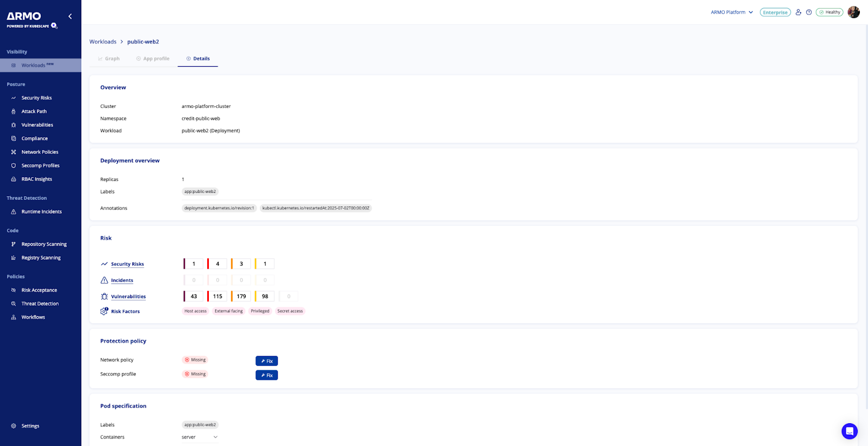868x446 pixels.
Task: Click the ARMO logo
Action: pyautogui.click(x=24, y=16)
